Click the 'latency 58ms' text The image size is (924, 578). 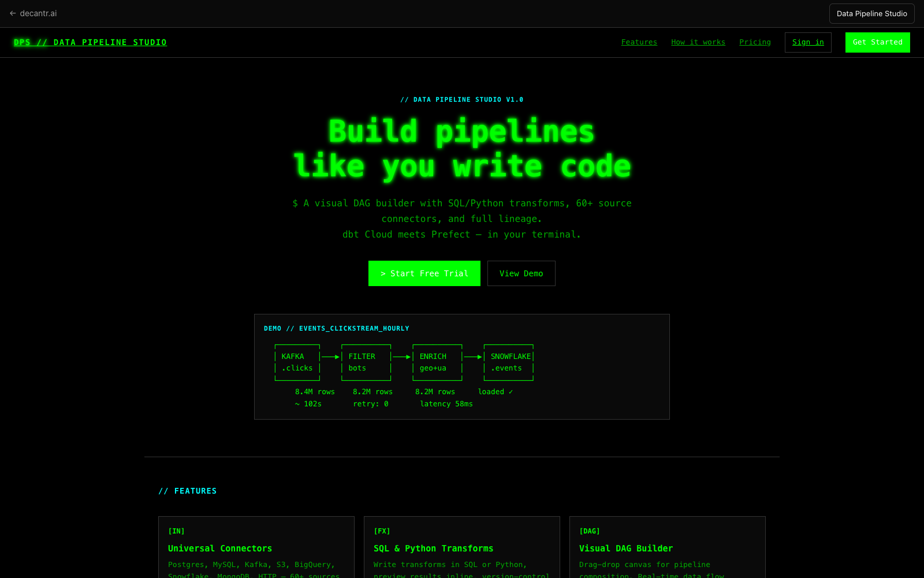tap(446, 404)
